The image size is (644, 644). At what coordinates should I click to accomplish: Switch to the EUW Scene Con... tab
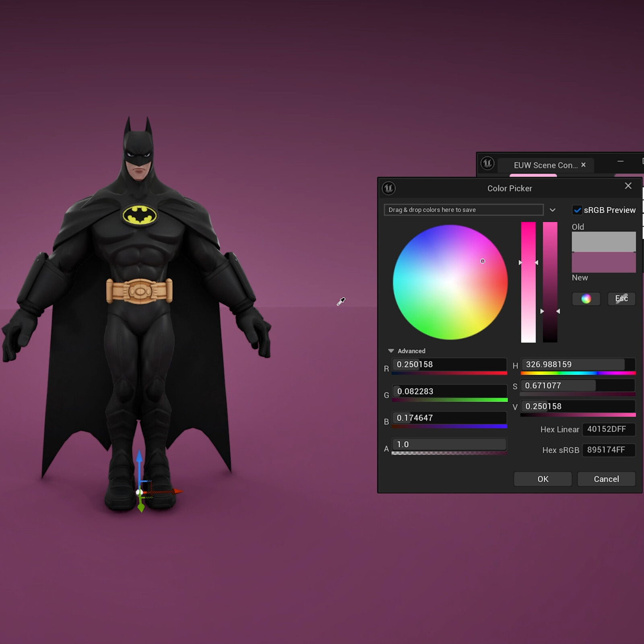[x=545, y=165]
